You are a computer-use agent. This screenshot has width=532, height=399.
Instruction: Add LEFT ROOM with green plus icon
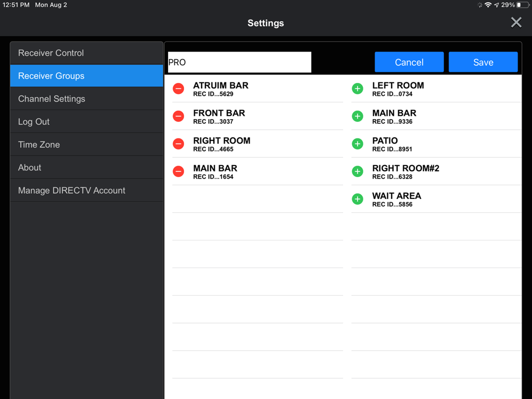pyautogui.click(x=358, y=89)
